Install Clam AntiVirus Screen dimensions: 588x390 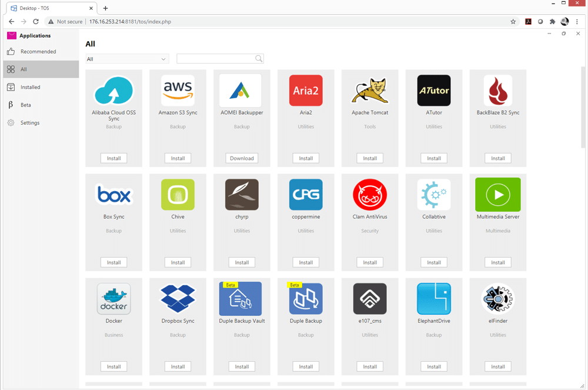(x=370, y=262)
